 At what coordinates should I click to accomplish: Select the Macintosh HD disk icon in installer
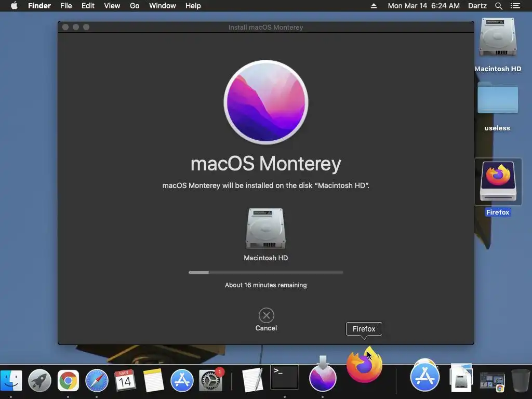pyautogui.click(x=265, y=229)
